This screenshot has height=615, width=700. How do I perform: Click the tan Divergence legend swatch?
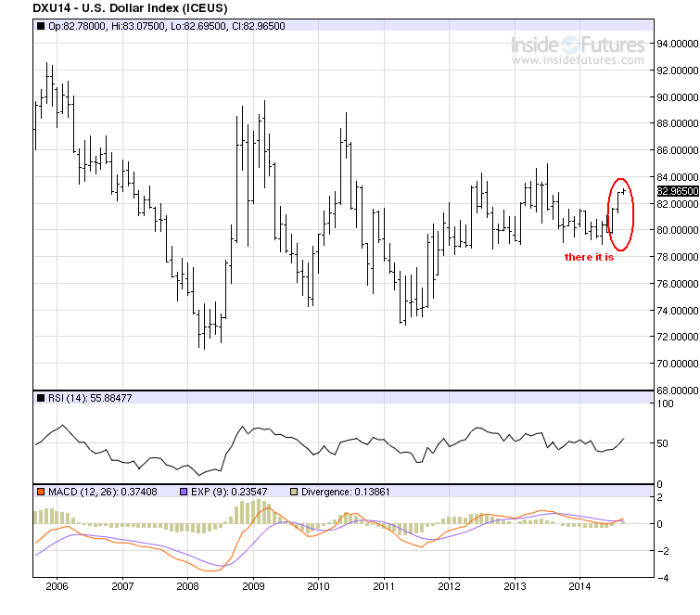click(294, 492)
